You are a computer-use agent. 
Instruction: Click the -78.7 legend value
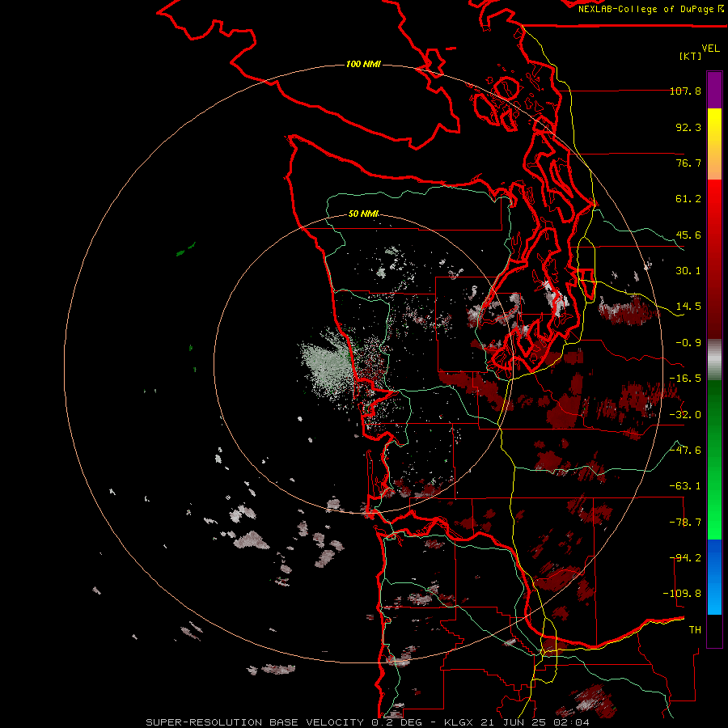[685, 523]
